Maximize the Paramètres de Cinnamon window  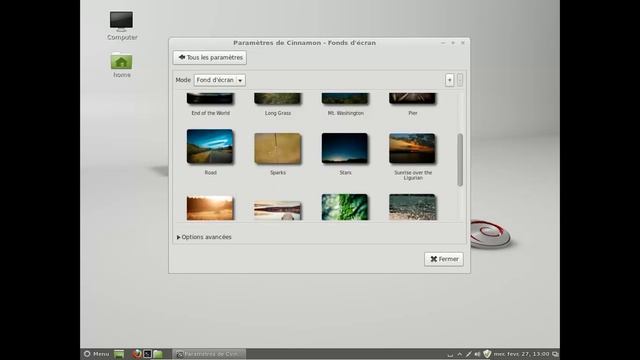coord(453,43)
